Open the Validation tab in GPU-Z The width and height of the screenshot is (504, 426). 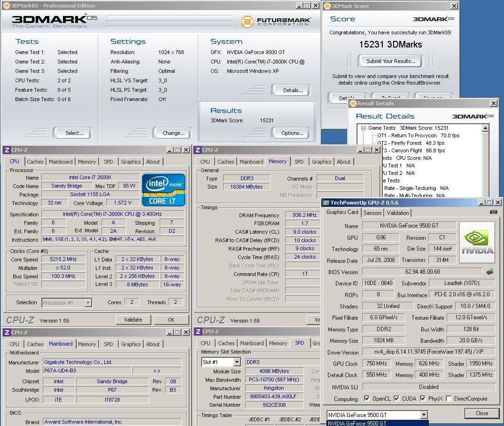[x=397, y=213]
